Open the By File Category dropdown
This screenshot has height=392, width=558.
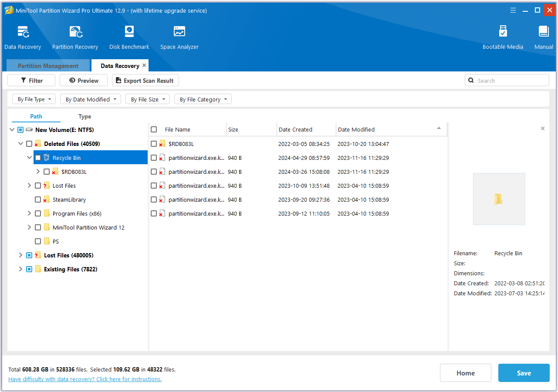203,99
